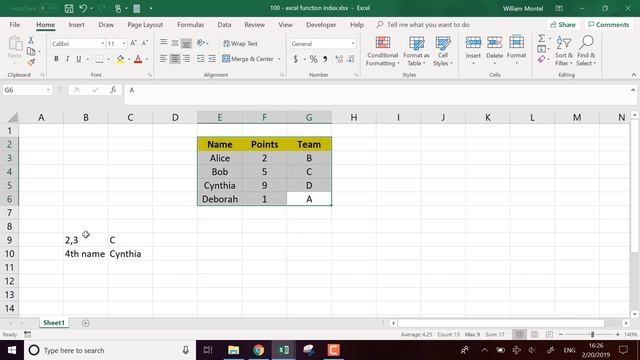Open the font color dropdown arrow
The image size is (640, 360).
(147, 60)
